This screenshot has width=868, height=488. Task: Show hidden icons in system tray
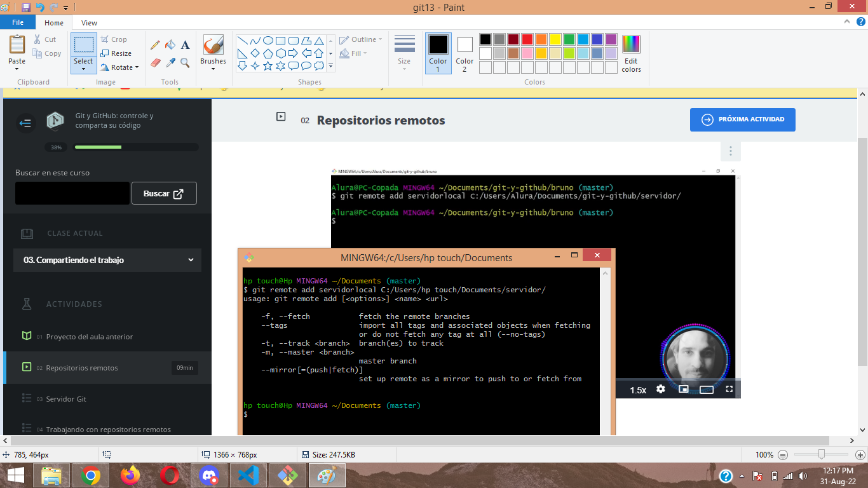[x=742, y=475]
